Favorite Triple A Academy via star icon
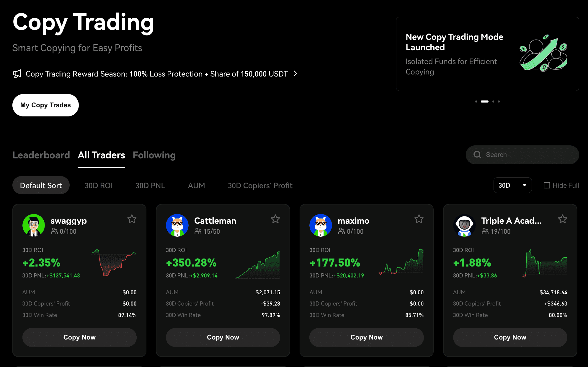 click(x=562, y=219)
